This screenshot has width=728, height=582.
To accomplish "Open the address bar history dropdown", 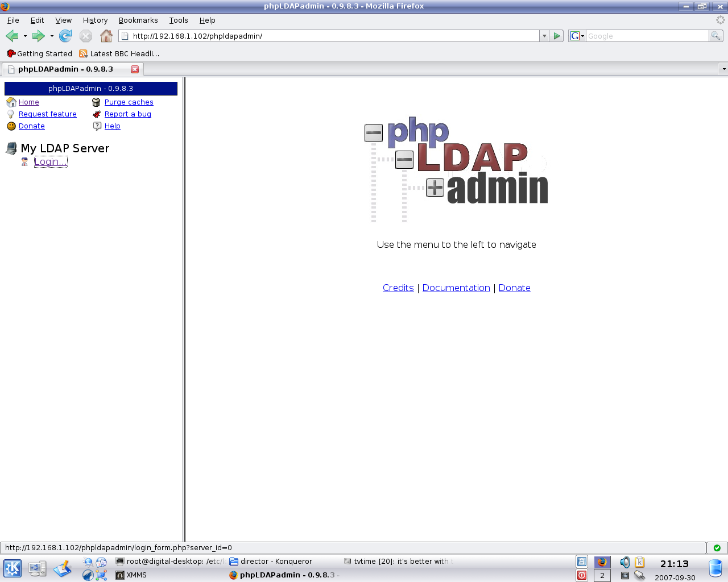I will pyautogui.click(x=544, y=36).
